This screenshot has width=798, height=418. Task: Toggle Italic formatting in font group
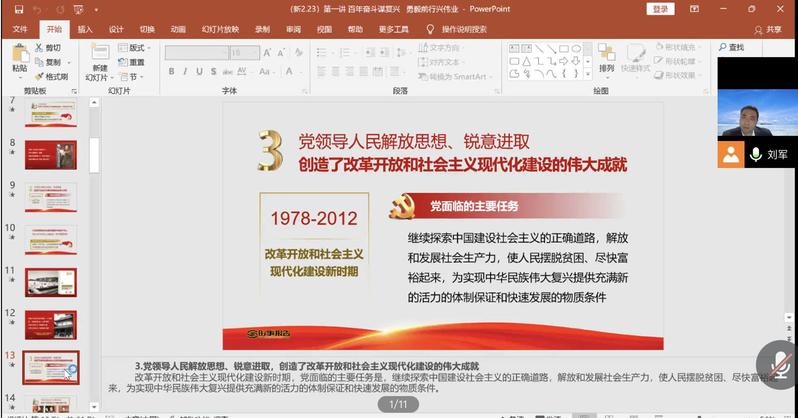(x=185, y=71)
